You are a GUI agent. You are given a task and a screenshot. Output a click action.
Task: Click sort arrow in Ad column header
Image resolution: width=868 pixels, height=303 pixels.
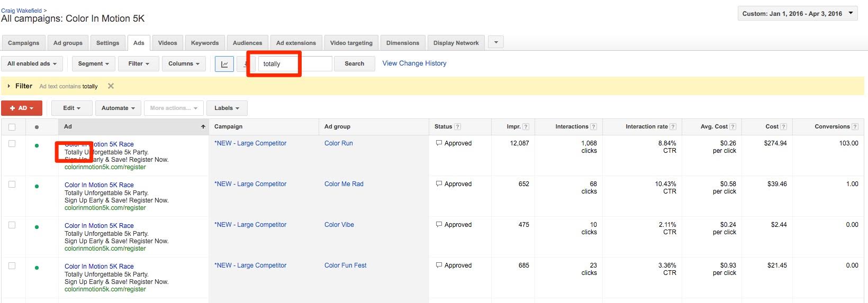(203, 127)
